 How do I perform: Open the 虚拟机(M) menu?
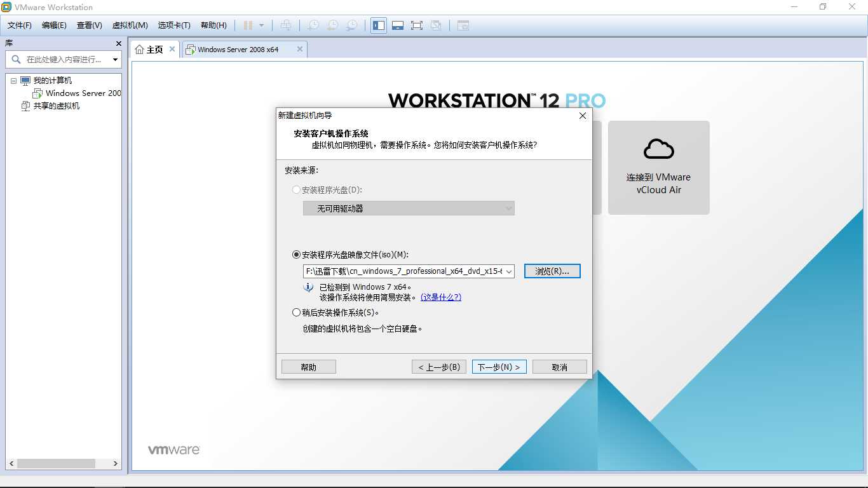point(130,25)
